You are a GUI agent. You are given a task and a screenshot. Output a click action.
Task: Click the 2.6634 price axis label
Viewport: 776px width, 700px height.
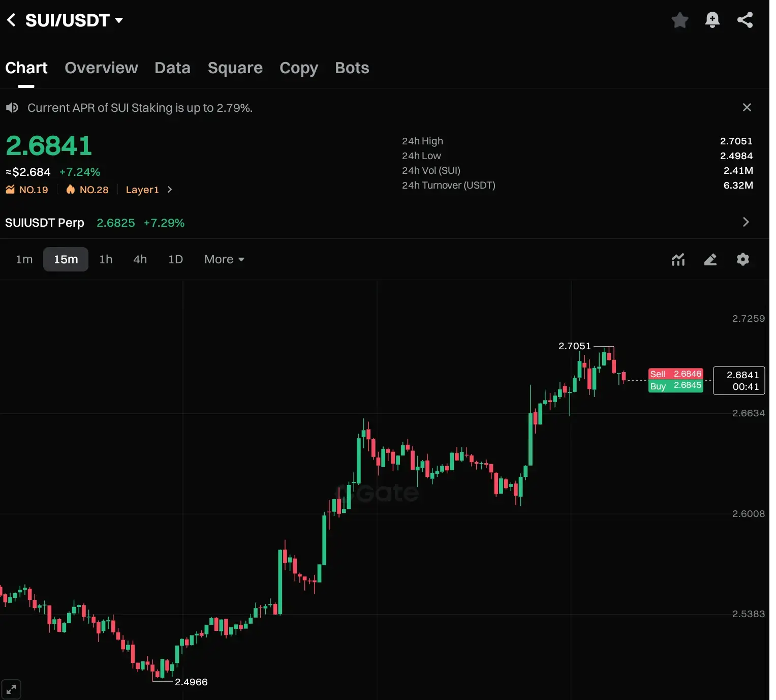coord(748,413)
